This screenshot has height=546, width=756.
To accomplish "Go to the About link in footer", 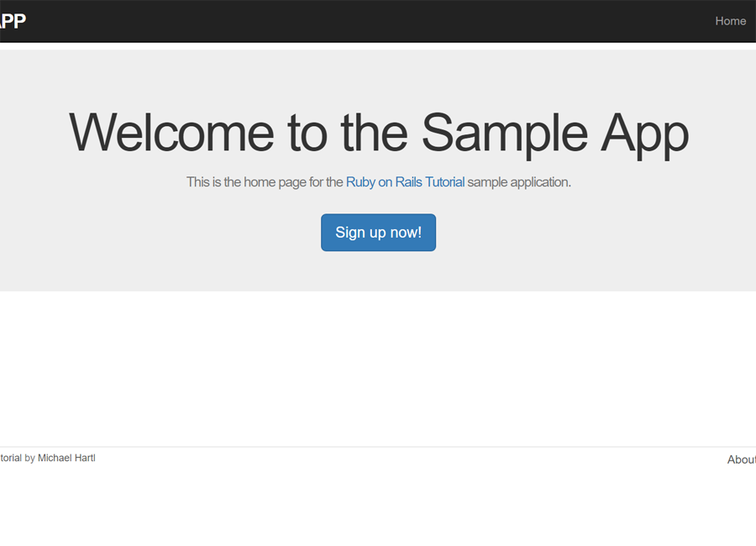I will point(742,459).
